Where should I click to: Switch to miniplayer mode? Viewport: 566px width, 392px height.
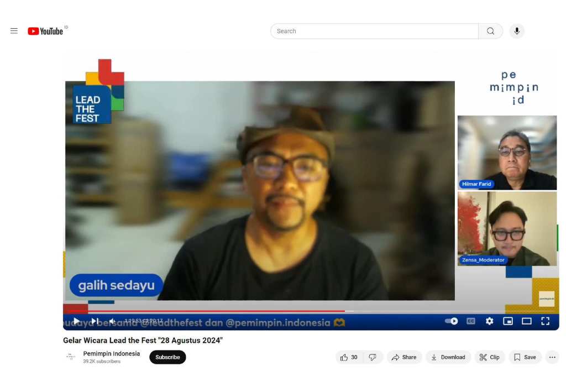pyautogui.click(x=508, y=321)
